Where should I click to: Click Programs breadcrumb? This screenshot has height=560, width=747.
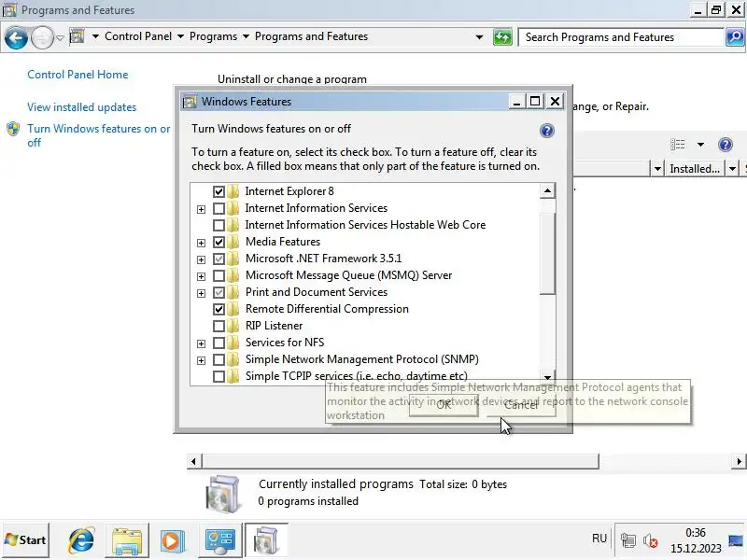(x=213, y=36)
